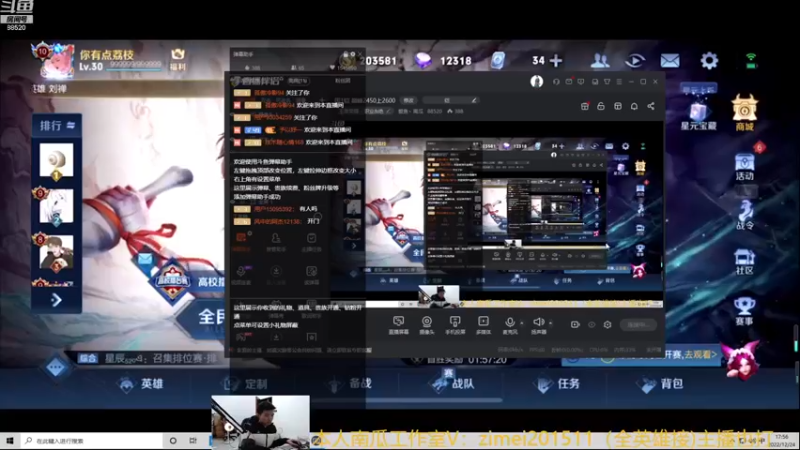This screenshot has width=800, height=450.
Task: Open Task View on the taskbar
Action: coord(193,440)
